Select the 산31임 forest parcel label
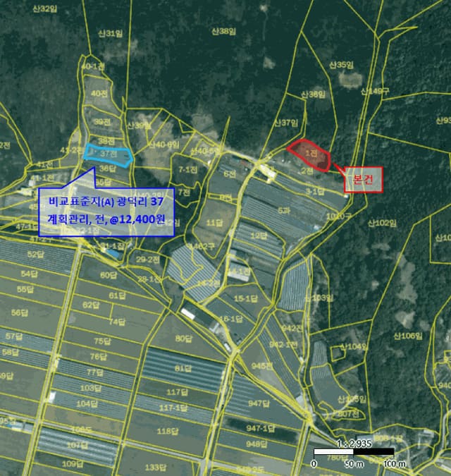Image resolution: width=451 pixels, height=476 pixels. point(111,33)
